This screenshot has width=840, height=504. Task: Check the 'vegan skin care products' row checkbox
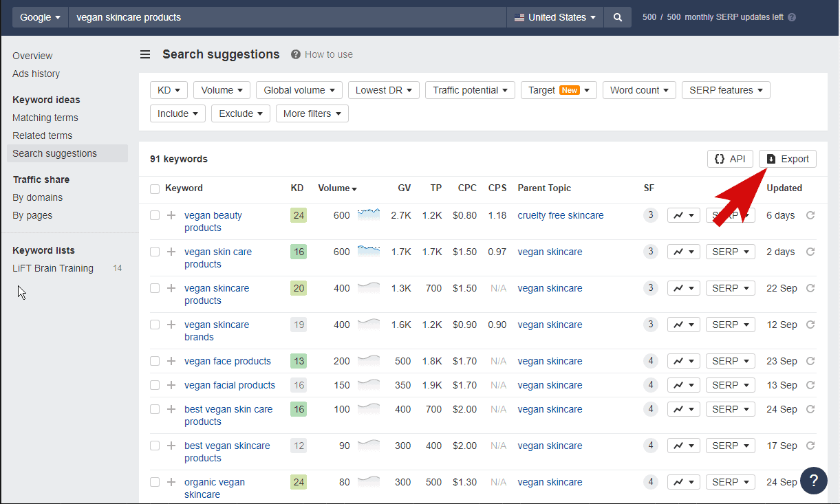coord(155,252)
